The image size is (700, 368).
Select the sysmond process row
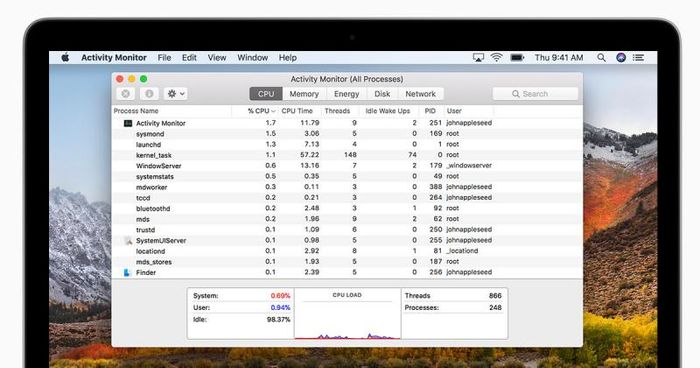pyautogui.click(x=347, y=134)
